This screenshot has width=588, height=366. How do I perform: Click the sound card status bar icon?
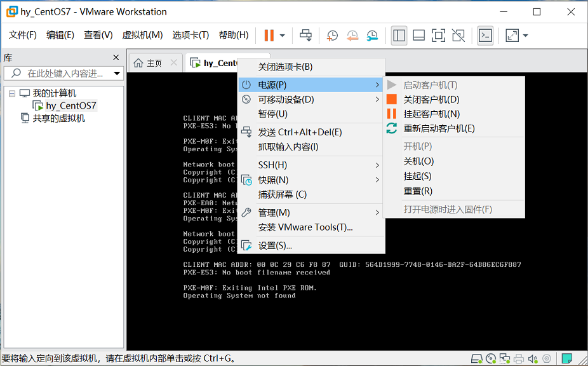533,359
